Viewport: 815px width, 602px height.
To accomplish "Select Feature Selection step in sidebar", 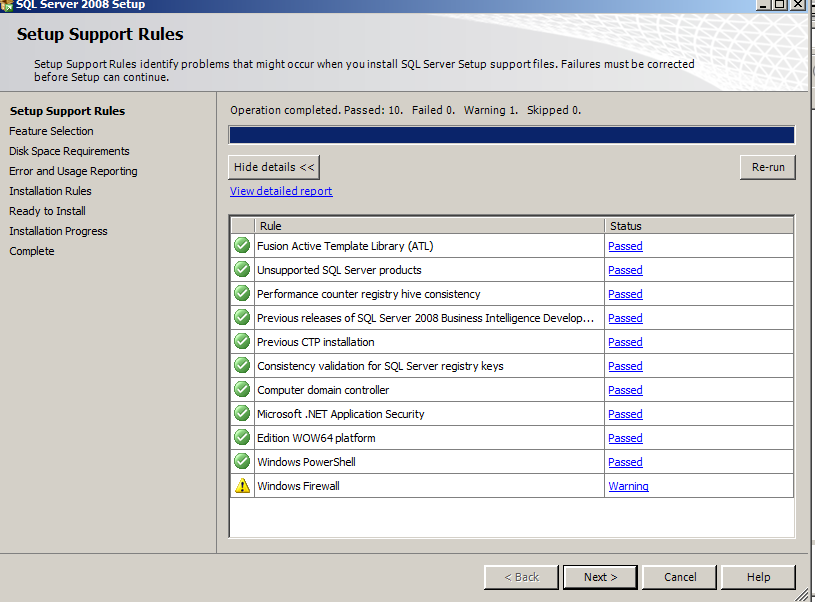I will (x=51, y=131).
